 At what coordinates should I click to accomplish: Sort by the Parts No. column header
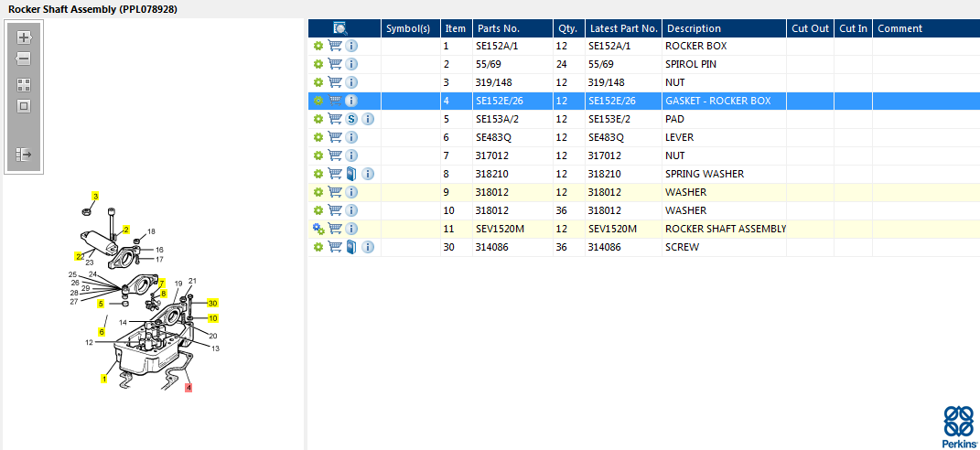499,28
